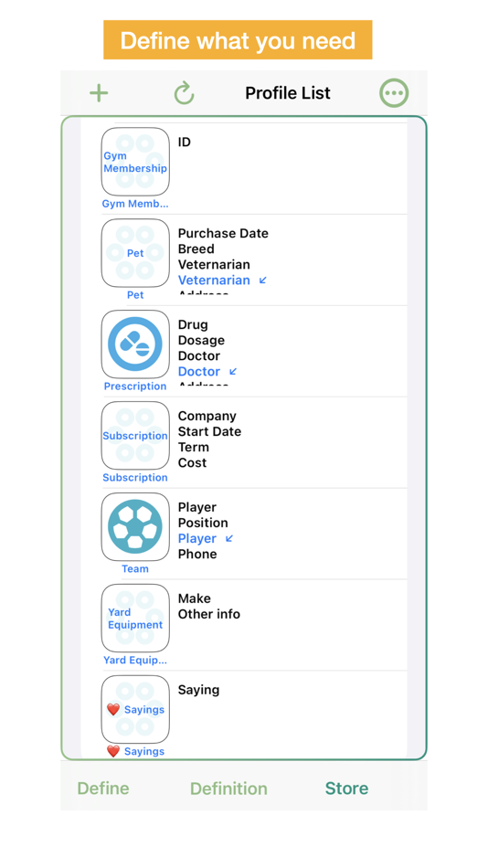Select the Make field
Image resolution: width=488 pixels, height=868 pixels.
tap(195, 599)
